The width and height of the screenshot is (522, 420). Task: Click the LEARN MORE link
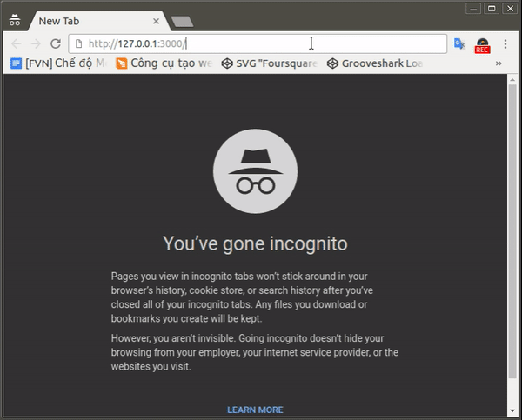(x=255, y=410)
